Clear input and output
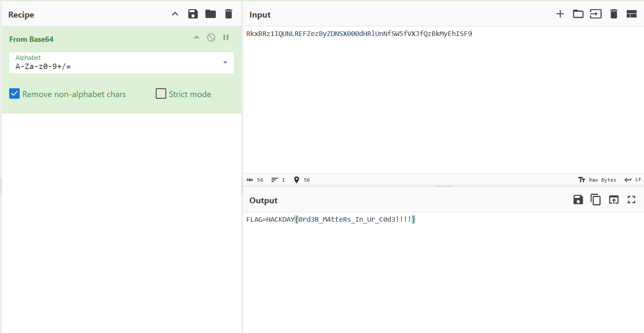644x333 pixels. point(614,14)
